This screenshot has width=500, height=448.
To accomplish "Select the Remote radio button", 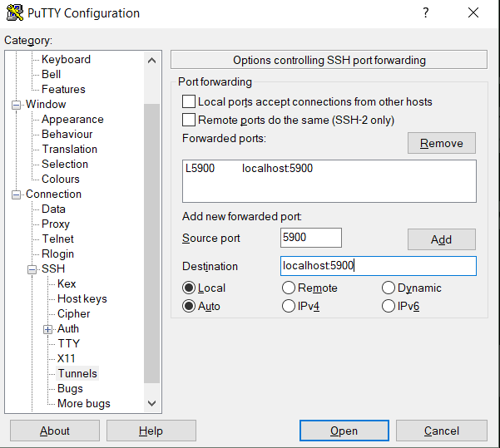I will point(289,288).
